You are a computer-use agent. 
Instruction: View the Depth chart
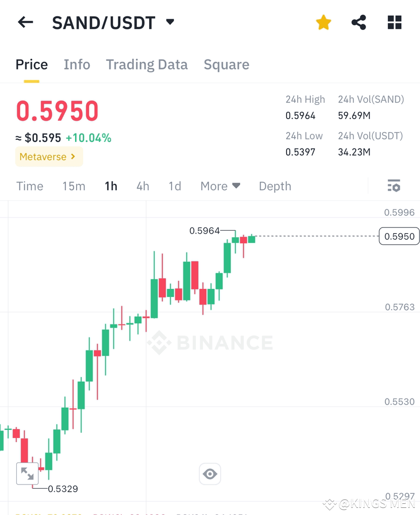275,186
